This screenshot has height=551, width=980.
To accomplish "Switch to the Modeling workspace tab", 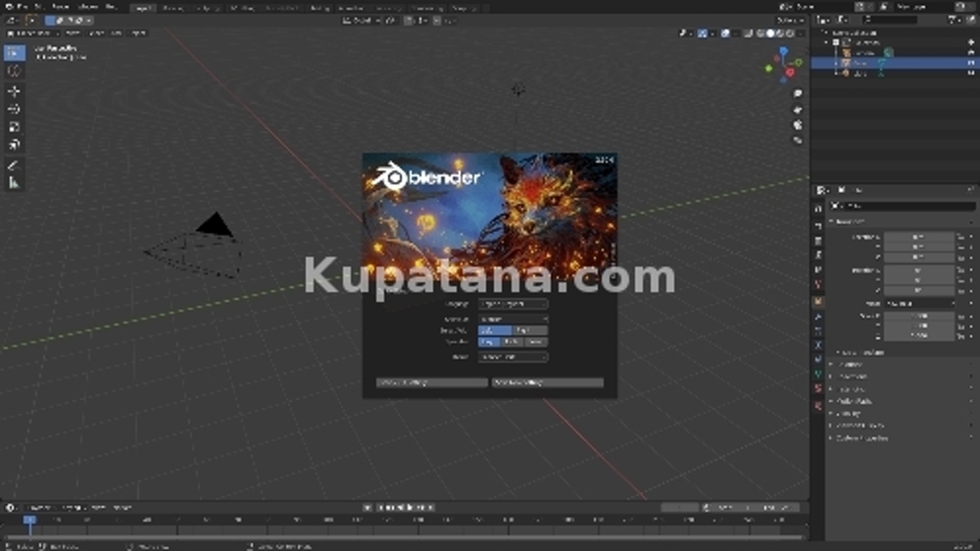I will [x=172, y=7].
